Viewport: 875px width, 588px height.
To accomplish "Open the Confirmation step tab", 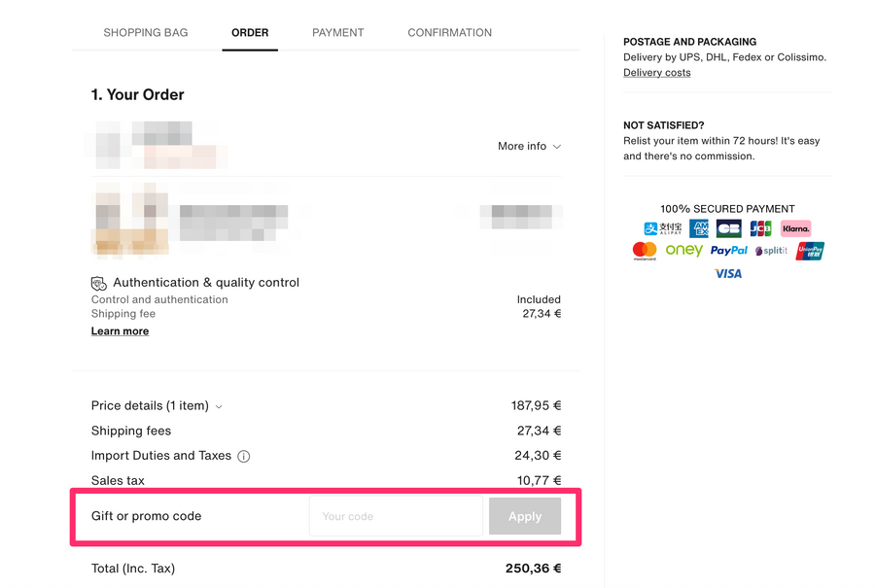I will [449, 32].
